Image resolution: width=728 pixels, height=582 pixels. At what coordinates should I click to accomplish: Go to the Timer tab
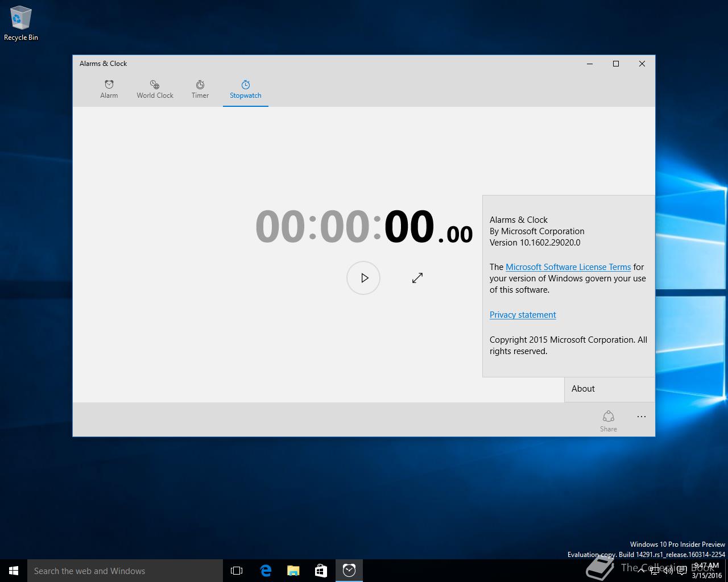tap(200, 89)
